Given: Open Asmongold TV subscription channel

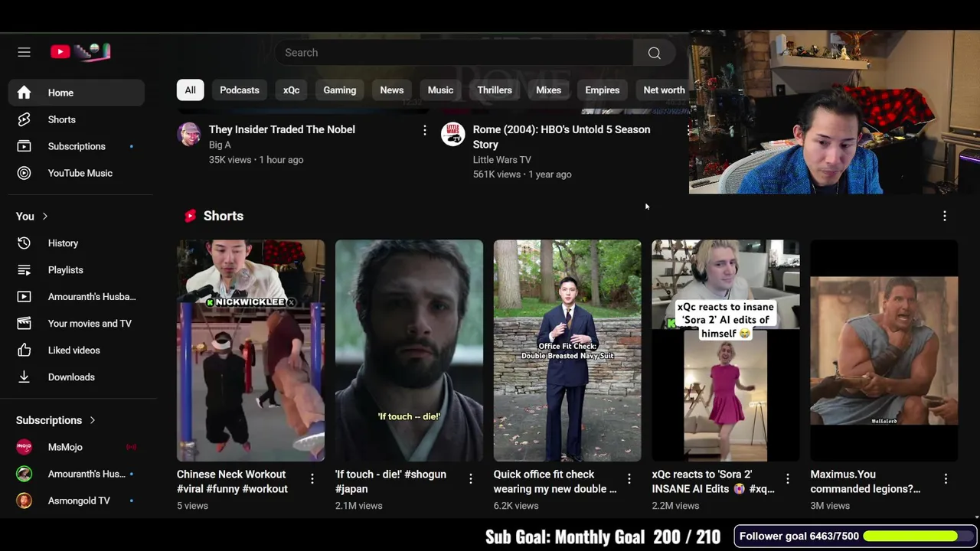Looking at the screenshot, I should (77, 500).
